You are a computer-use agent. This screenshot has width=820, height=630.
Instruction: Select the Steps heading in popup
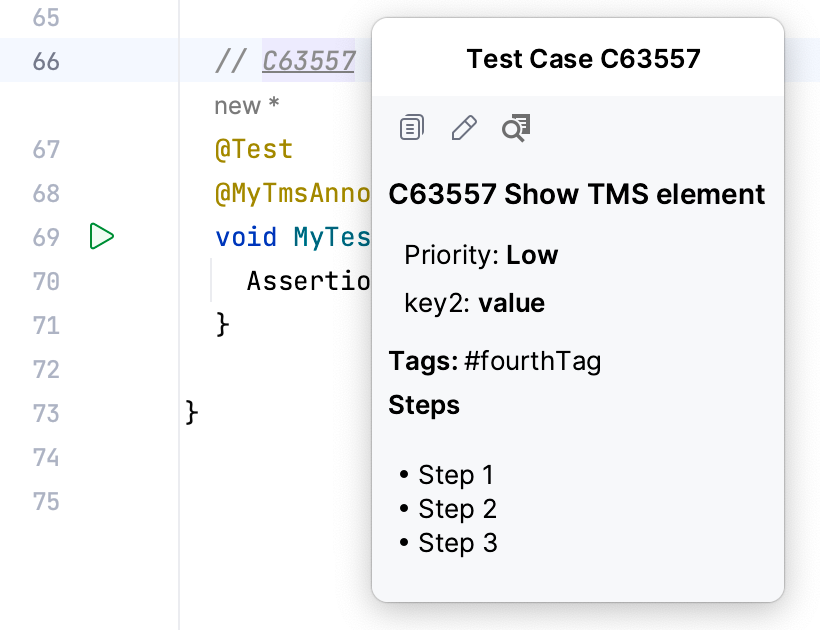point(424,405)
